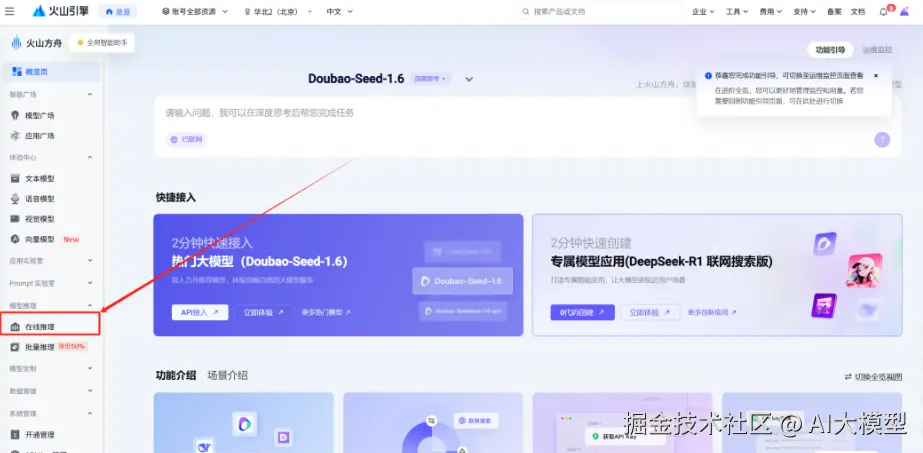This screenshot has width=923, height=453.
Task: Expand the 模型定制 sidebar section
Action: pyautogui.click(x=90, y=368)
